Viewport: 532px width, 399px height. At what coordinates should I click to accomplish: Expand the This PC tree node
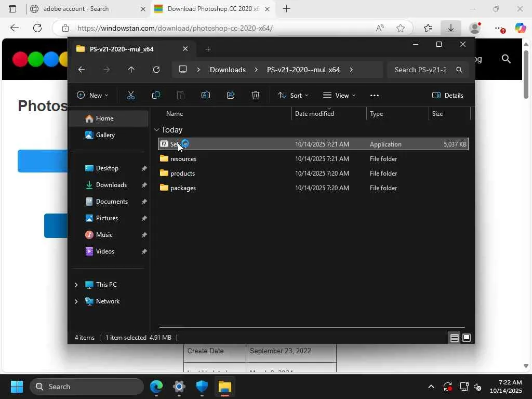coord(76,285)
